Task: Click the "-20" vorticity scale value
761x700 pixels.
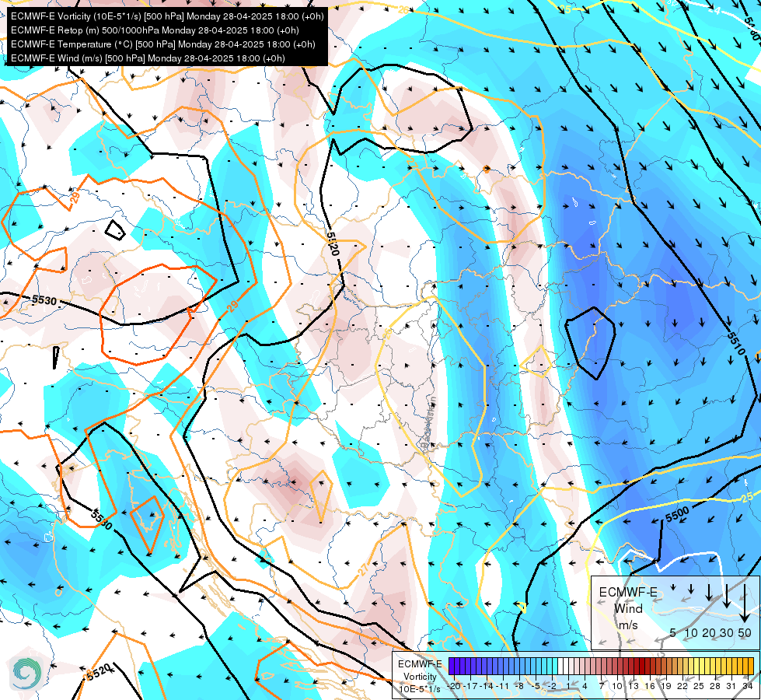Action: pos(454,686)
